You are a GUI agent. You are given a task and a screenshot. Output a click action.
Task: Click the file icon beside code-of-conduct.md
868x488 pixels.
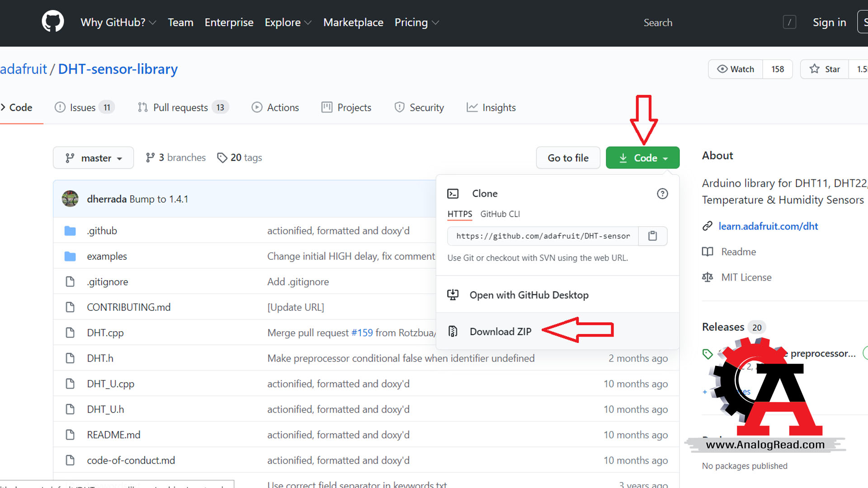[70, 460]
